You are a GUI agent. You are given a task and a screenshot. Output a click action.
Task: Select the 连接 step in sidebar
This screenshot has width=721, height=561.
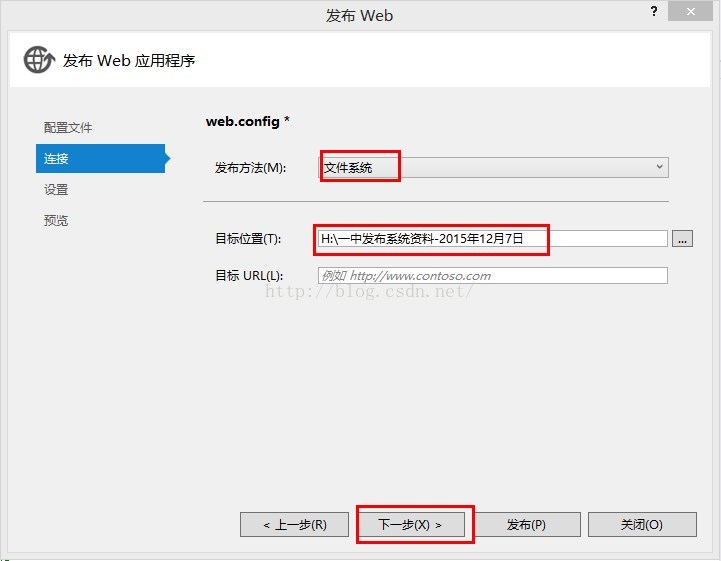pos(101,159)
